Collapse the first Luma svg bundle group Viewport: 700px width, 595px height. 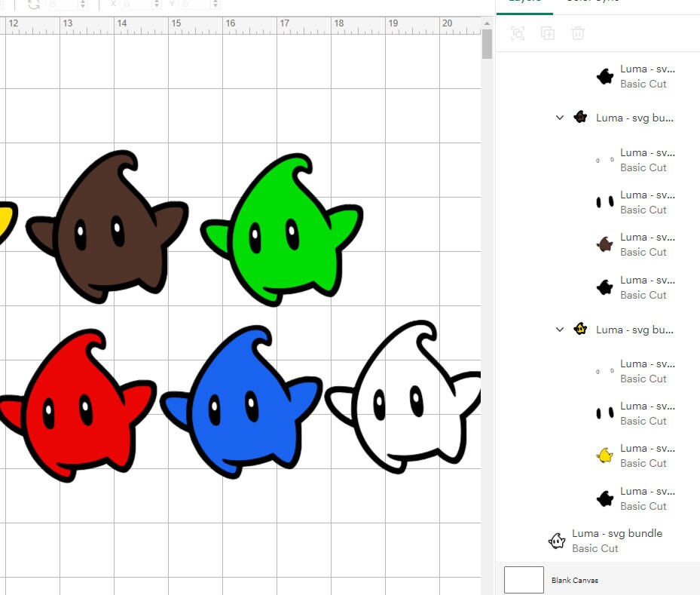[559, 118]
